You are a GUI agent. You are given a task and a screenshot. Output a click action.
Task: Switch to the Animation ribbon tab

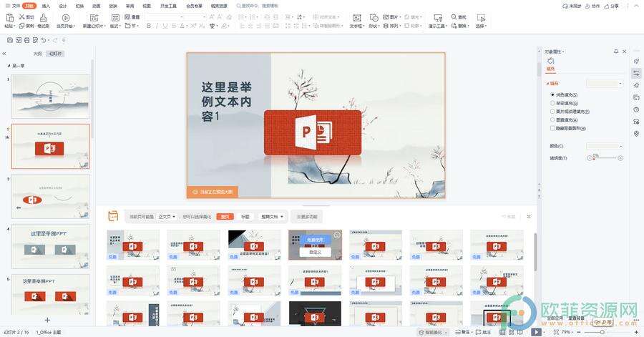[96, 6]
